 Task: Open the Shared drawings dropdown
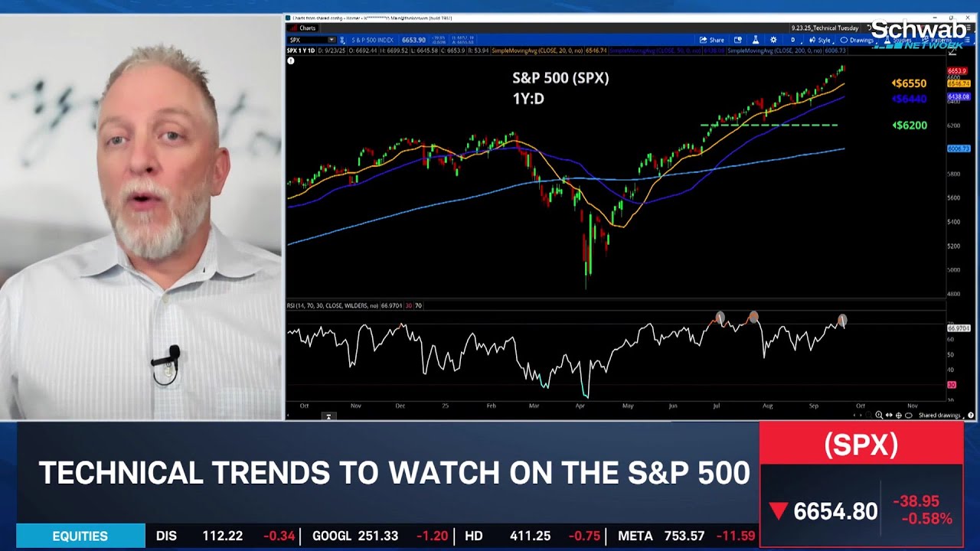[x=942, y=415]
